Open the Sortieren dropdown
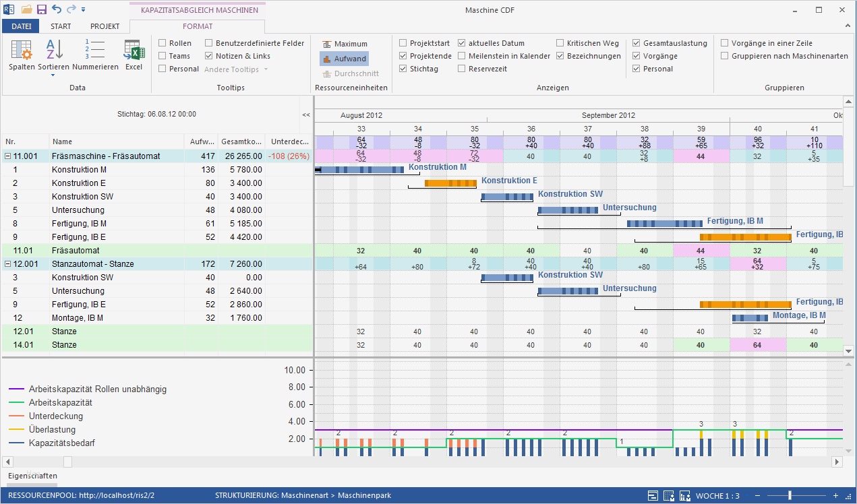The image size is (857, 504). click(52, 74)
